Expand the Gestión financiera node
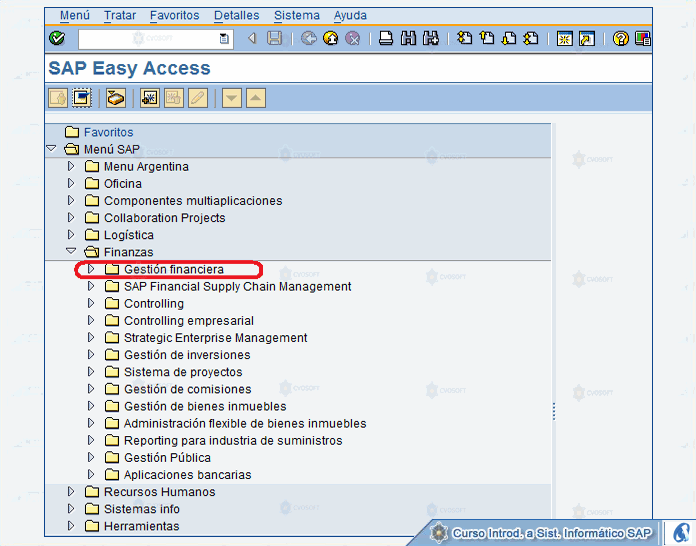 (91, 269)
